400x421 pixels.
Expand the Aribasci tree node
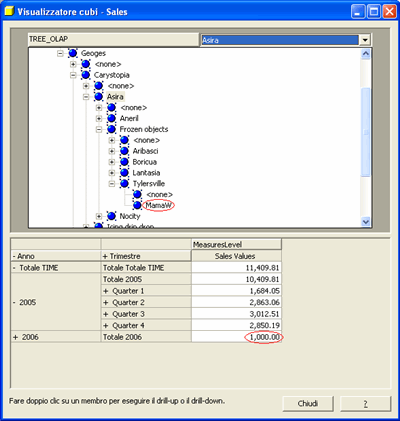[112, 151]
